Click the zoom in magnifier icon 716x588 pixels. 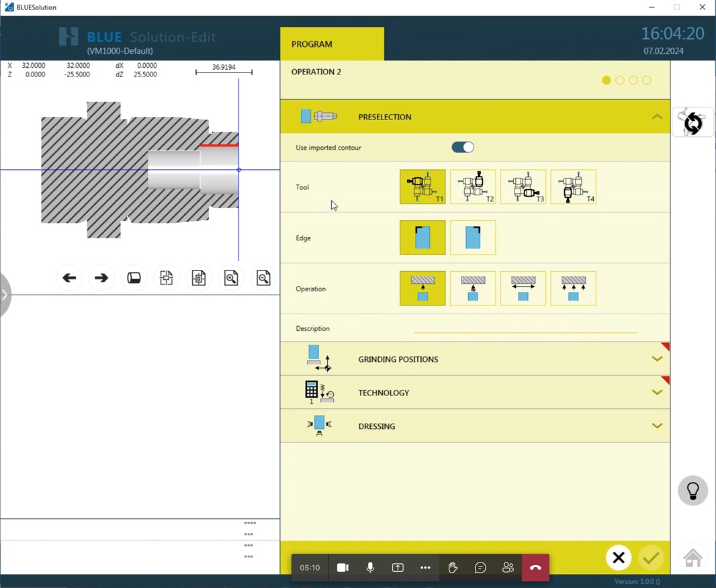click(231, 278)
